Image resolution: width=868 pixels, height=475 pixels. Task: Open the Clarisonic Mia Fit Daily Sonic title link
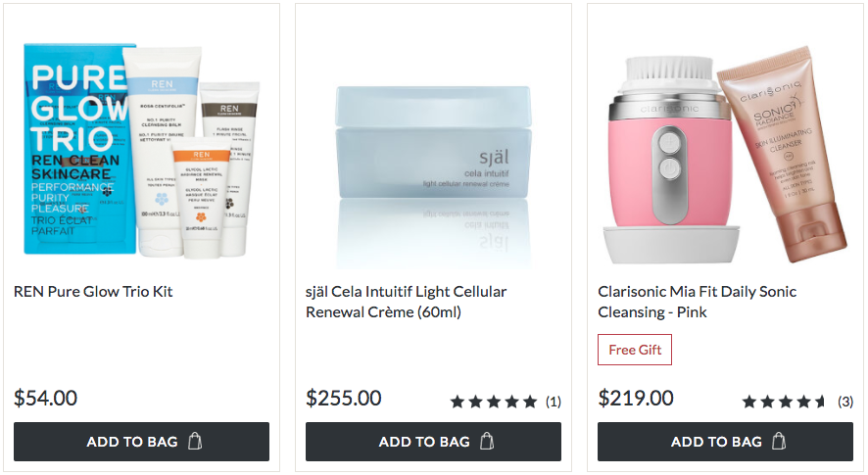[697, 302]
